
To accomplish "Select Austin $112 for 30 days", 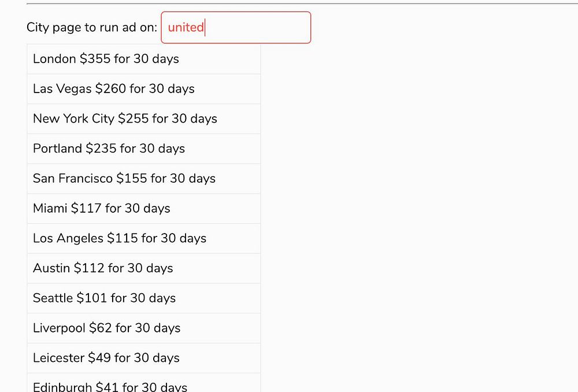I will (x=143, y=268).
